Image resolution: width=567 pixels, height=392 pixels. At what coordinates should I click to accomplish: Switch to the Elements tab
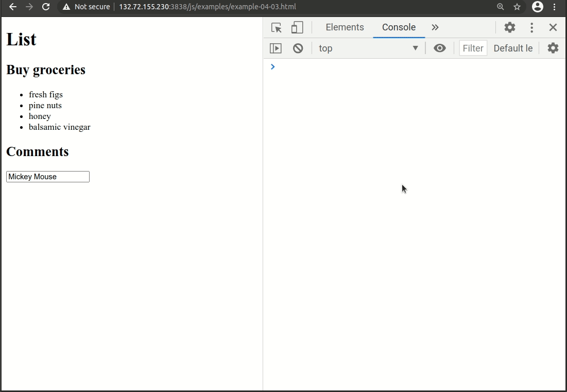click(345, 27)
